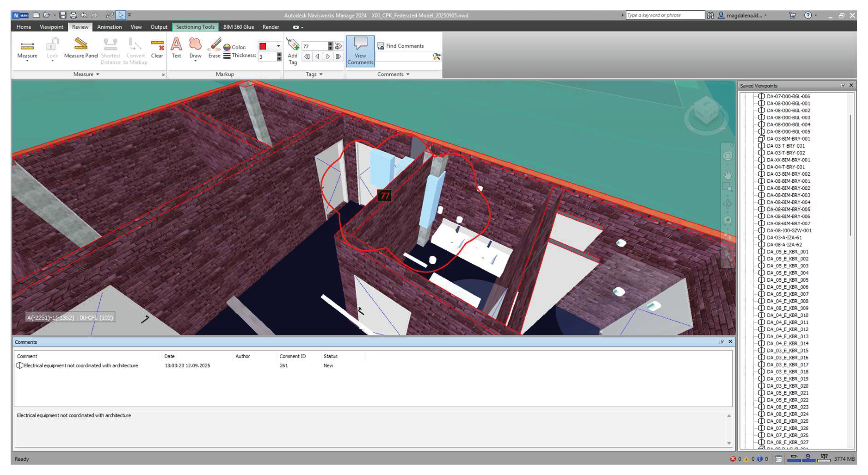Toggle the Select cursor in quick access toolbar
The height and width of the screenshot is (475, 868).
[121, 15]
